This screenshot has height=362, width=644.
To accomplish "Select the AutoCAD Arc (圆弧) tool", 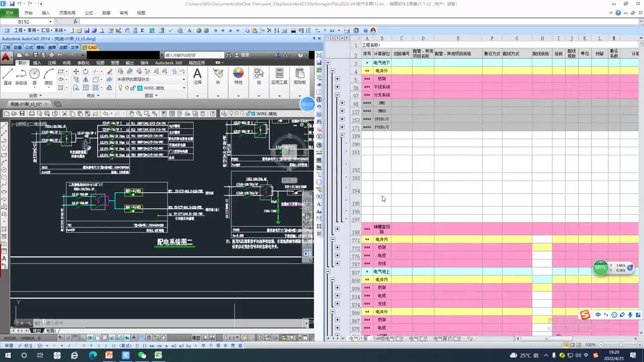I will (48, 76).
